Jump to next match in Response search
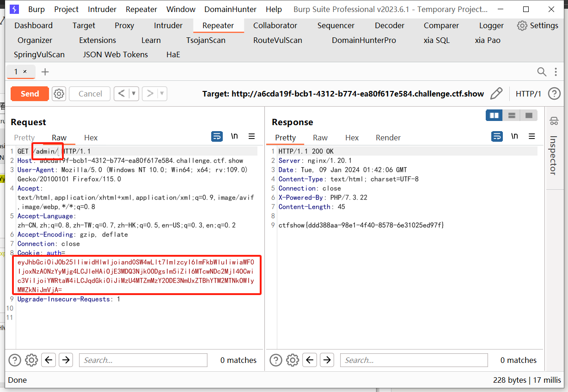The image size is (568, 392). 327,360
